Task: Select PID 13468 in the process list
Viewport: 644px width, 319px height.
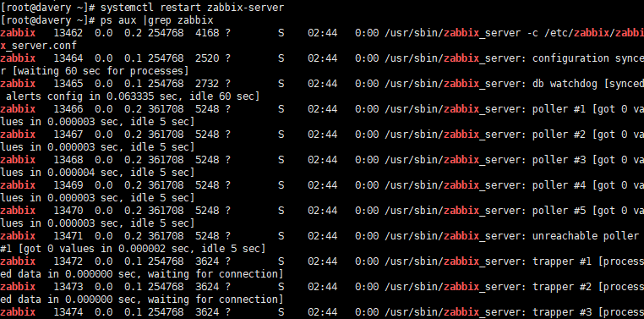Action: (x=68, y=160)
